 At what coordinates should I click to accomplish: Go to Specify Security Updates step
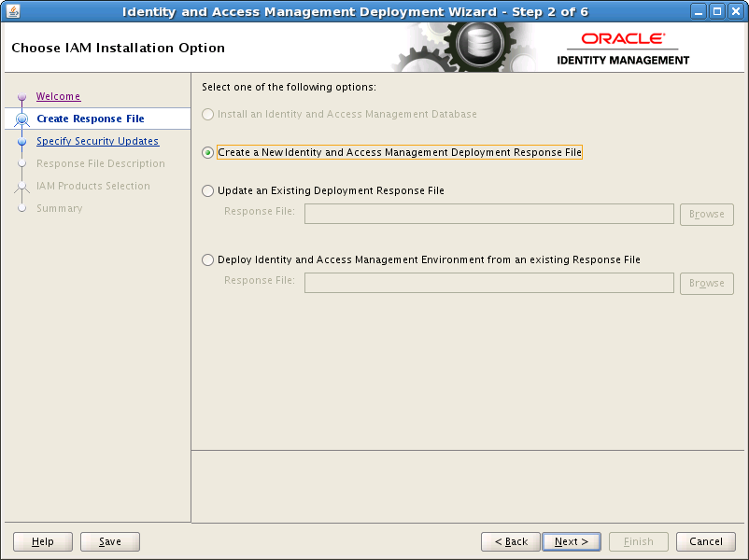click(97, 141)
